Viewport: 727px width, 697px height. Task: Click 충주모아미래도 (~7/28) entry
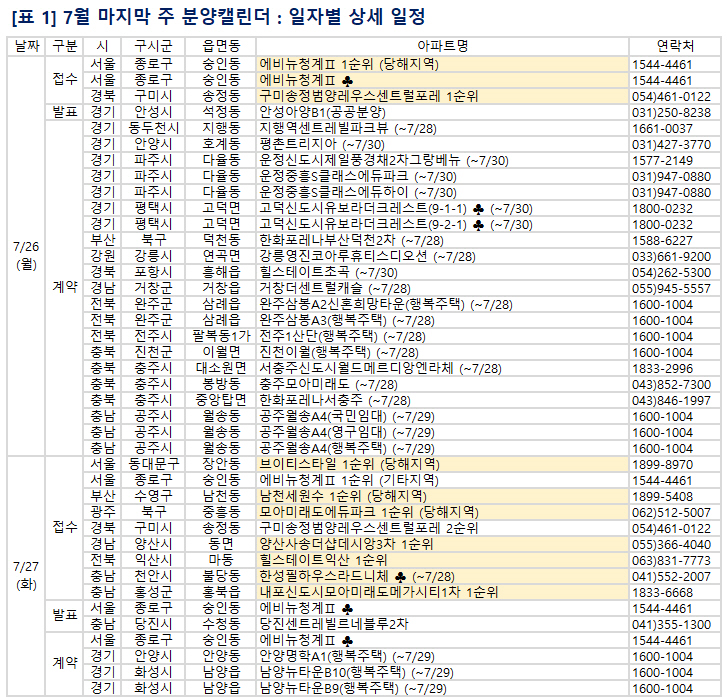pyautogui.click(x=328, y=384)
